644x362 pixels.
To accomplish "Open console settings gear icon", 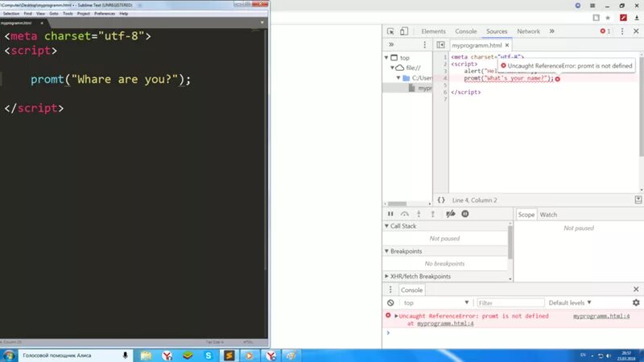I will [636, 302].
